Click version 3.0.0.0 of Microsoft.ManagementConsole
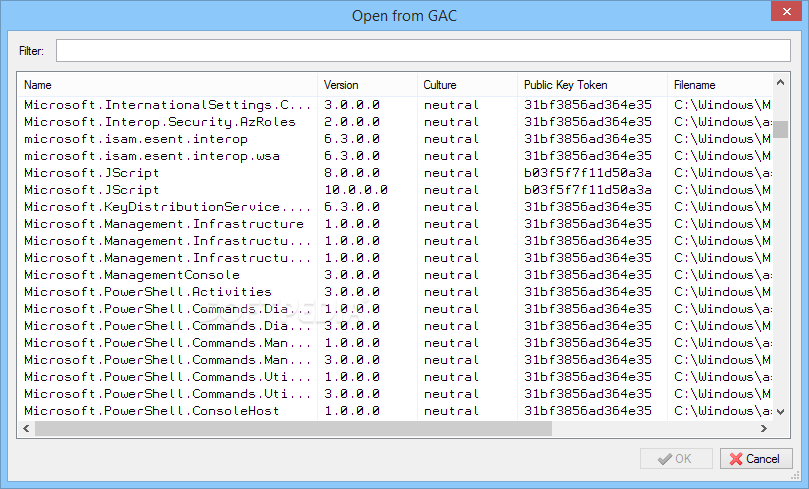Image resolution: width=809 pixels, height=489 pixels. point(352,275)
